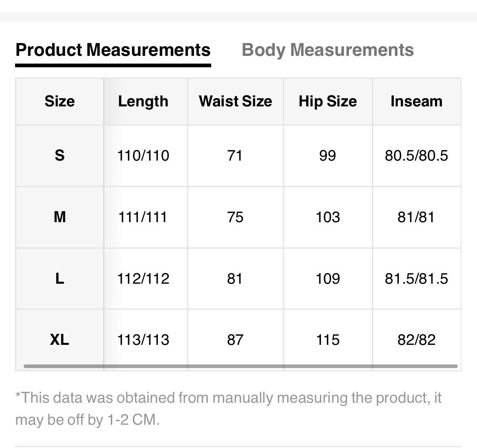
Task: Click the 80.5/80.5 inseam cell
Action: [x=416, y=155]
